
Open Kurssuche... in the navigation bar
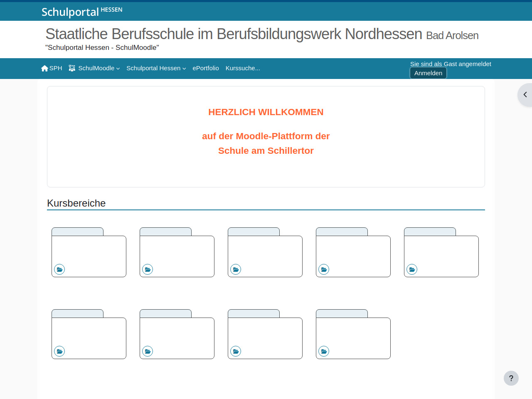[x=243, y=68]
